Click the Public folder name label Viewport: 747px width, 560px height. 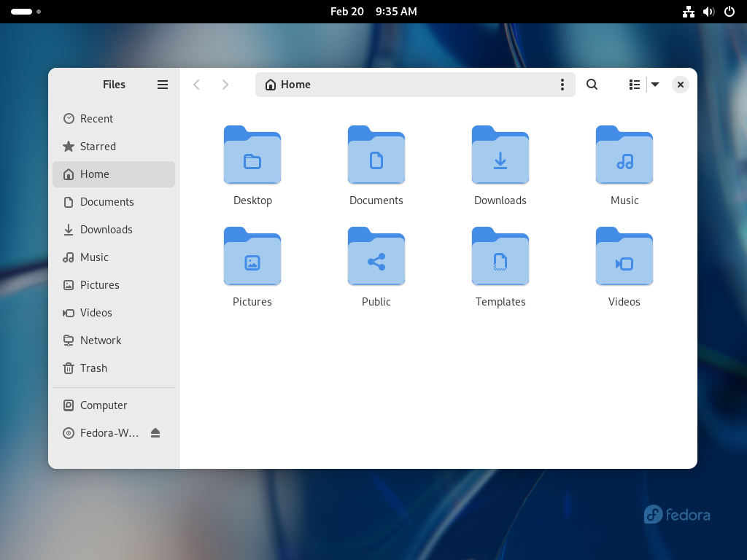pos(376,302)
